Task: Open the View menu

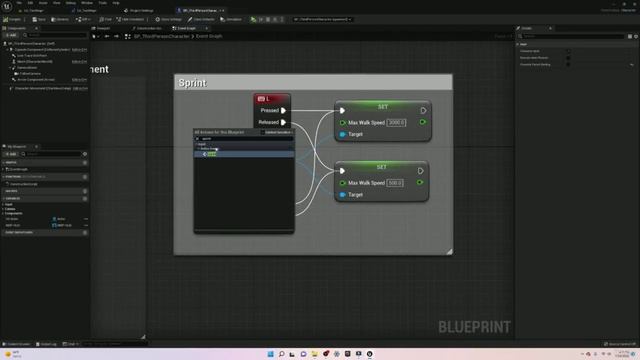Action: tap(56, 3)
